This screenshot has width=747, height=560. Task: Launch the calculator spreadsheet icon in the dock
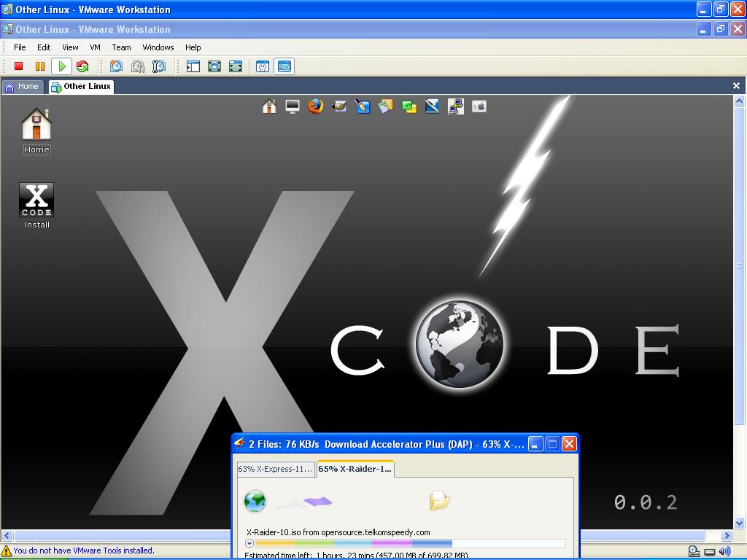point(385,106)
